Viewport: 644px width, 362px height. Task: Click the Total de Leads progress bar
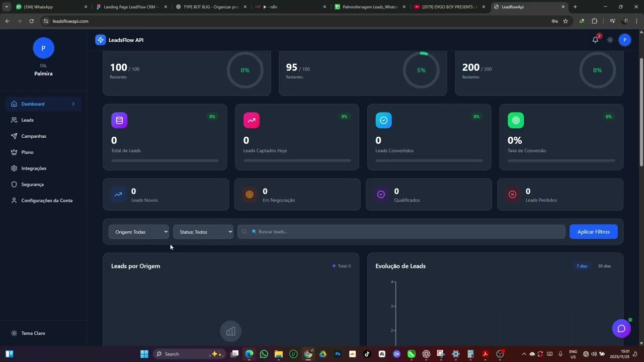point(165,160)
